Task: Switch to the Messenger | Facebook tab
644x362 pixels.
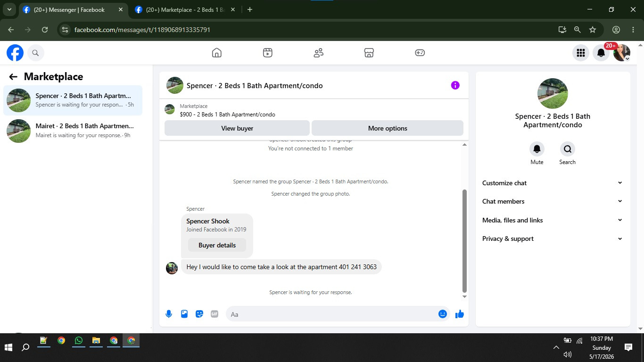Action: coord(73,10)
